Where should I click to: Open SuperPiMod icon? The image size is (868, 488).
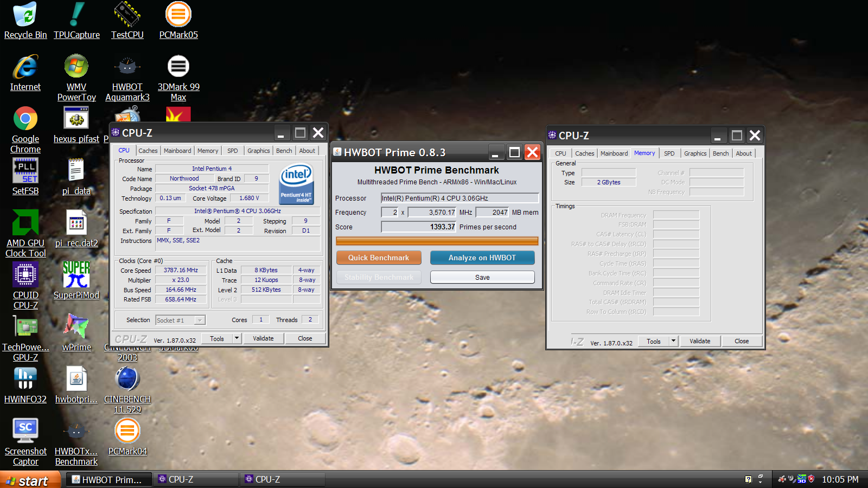tap(76, 281)
